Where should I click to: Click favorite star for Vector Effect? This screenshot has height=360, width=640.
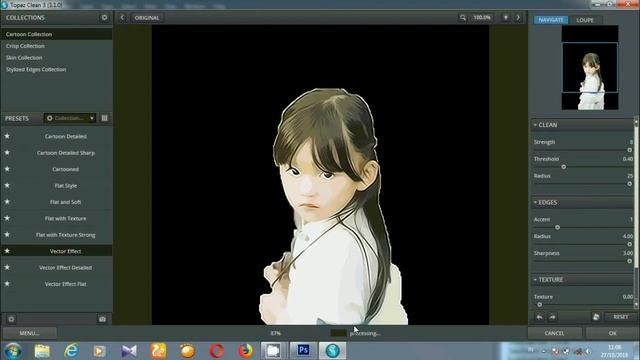[7, 251]
